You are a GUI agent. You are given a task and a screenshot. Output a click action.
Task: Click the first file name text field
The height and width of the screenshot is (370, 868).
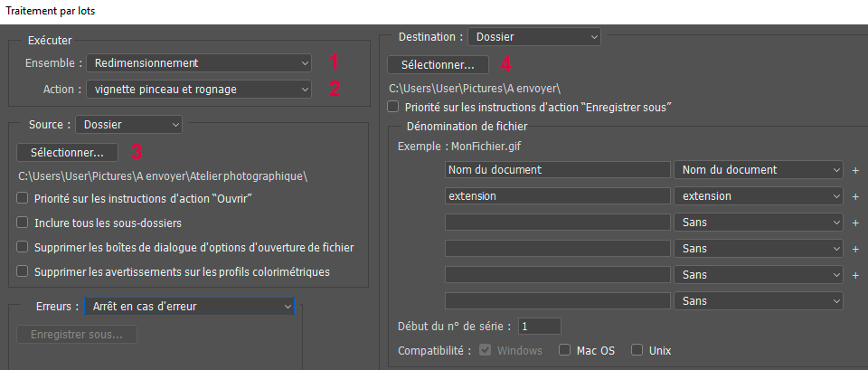[557, 170]
